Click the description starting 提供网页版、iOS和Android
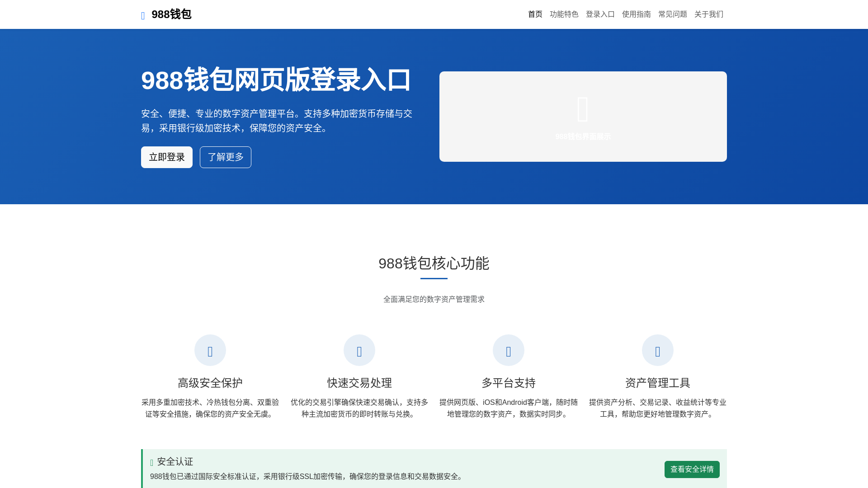This screenshot has width=868, height=488. [x=509, y=408]
